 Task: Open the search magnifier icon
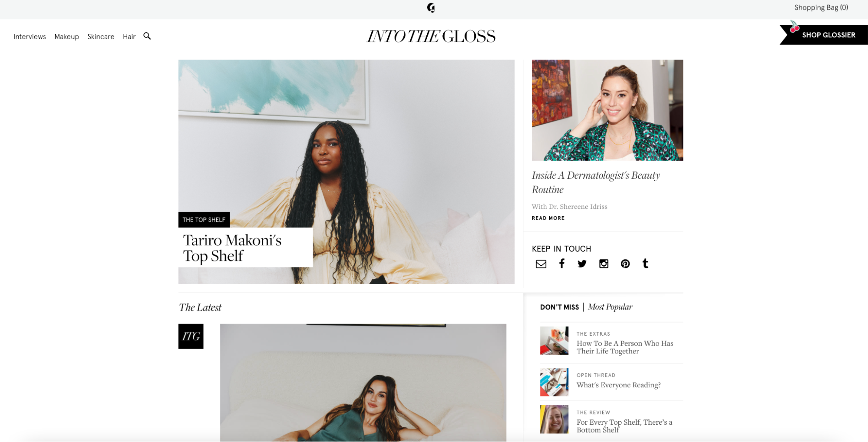tap(147, 36)
